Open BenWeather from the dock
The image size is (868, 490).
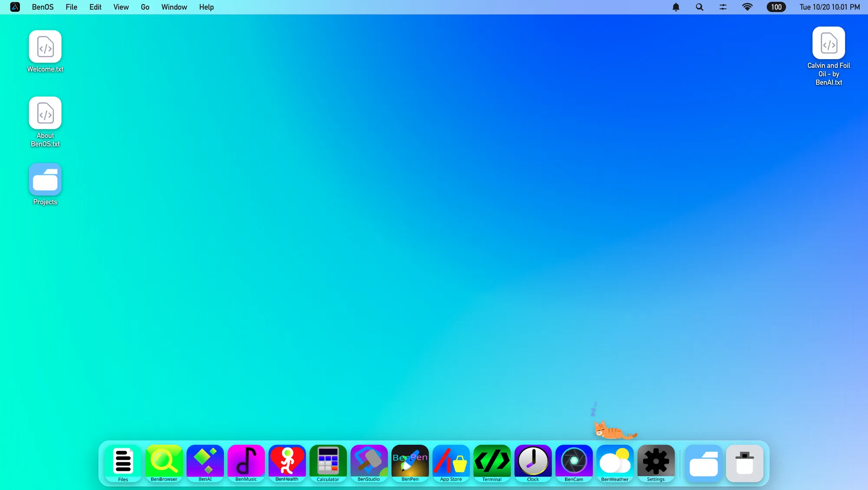point(615,463)
